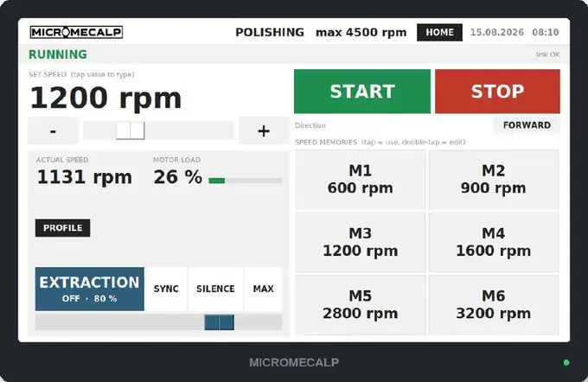This screenshot has height=382, width=588.
Task: Click the SPEED MEMORIES heading text
Action: coord(380,143)
